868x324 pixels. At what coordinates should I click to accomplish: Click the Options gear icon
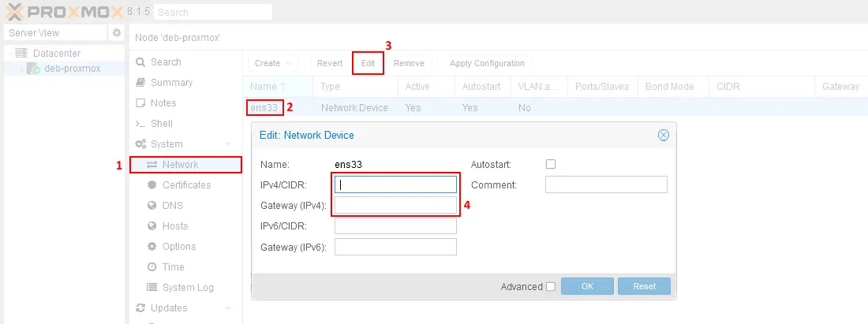[152, 246]
